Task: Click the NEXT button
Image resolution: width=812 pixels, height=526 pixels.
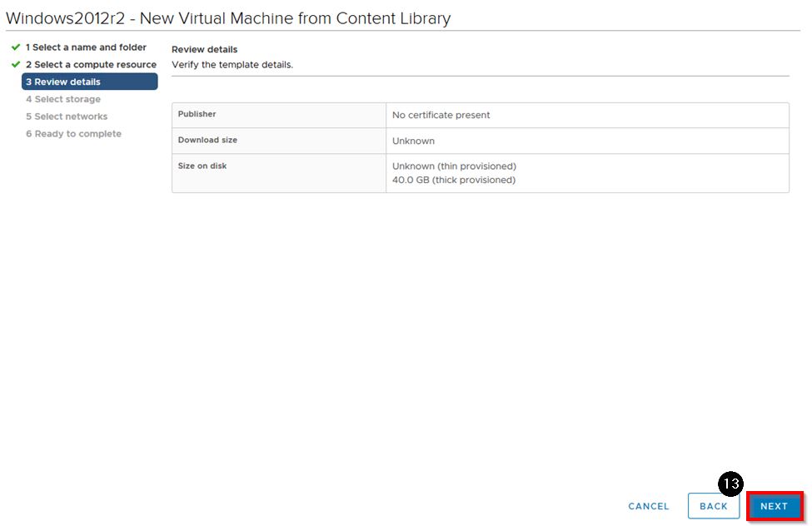Action: [x=775, y=506]
